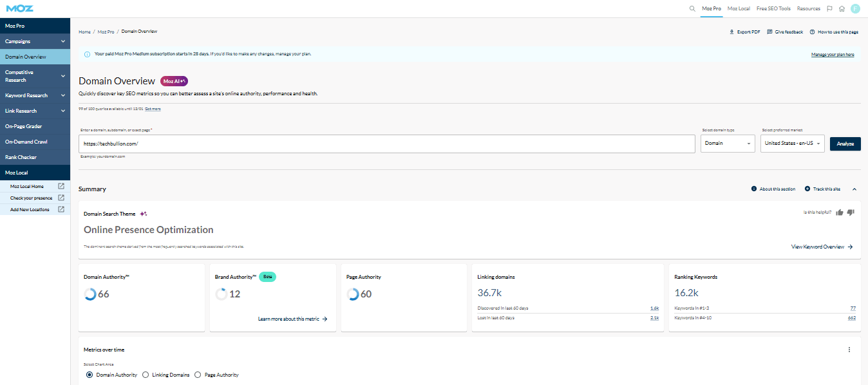The image size is (868, 385).
Task: Click the Manage your plan here link
Action: (x=833, y=55)
